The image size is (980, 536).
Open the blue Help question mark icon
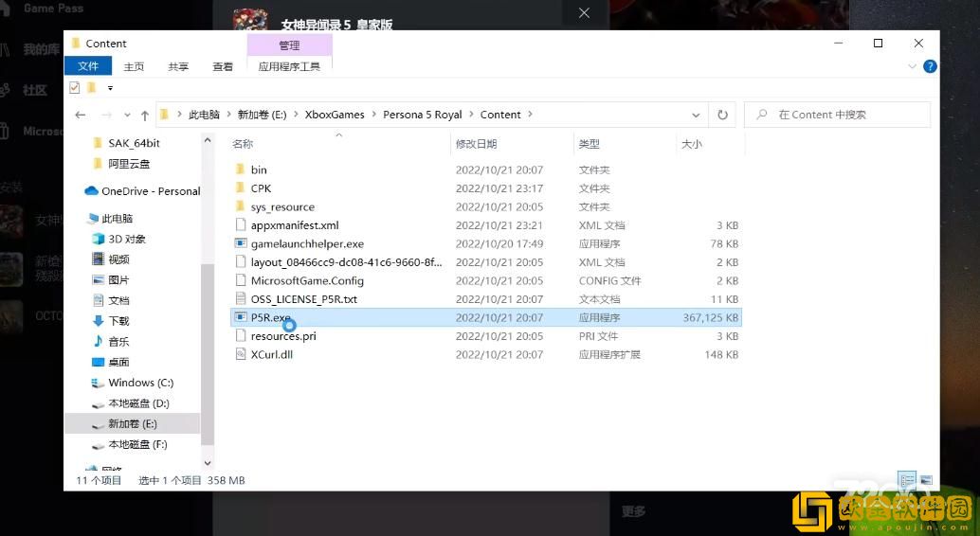pos(930,66)
